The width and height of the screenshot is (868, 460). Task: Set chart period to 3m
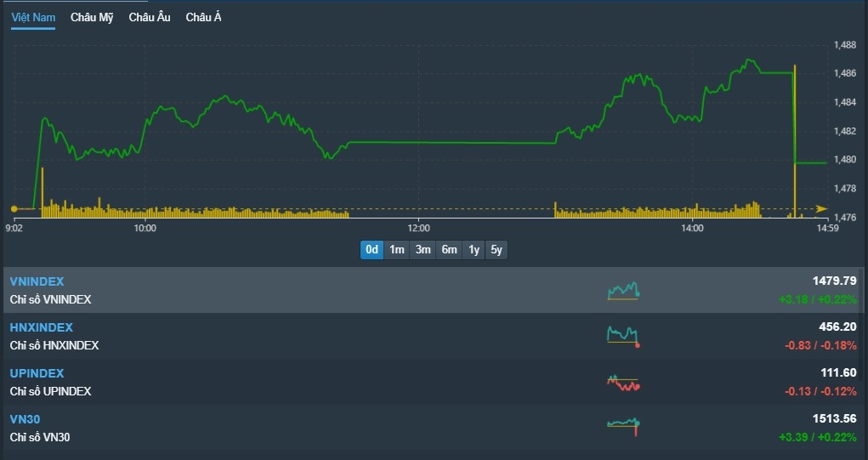point(423,250)
